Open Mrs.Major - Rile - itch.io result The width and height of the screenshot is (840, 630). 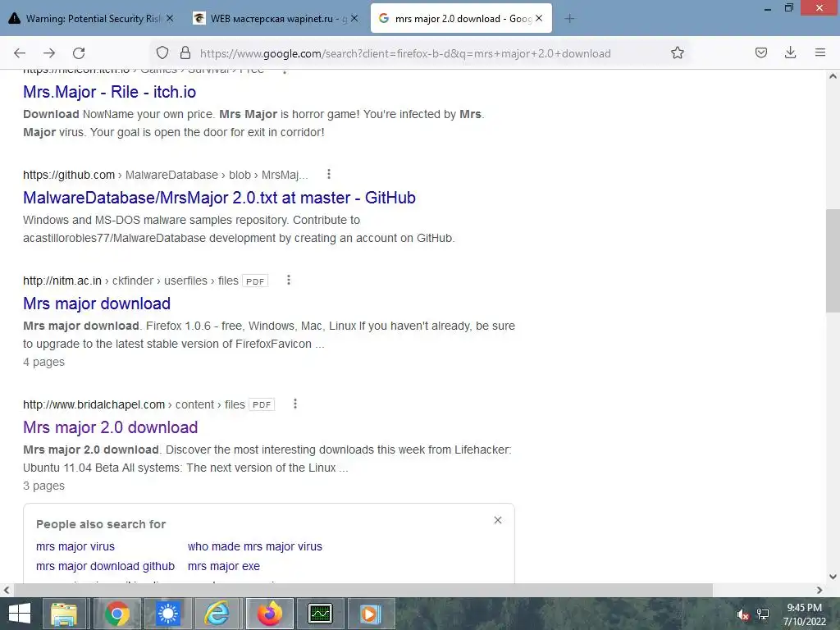pyautogui.click(x=109, y=92)
